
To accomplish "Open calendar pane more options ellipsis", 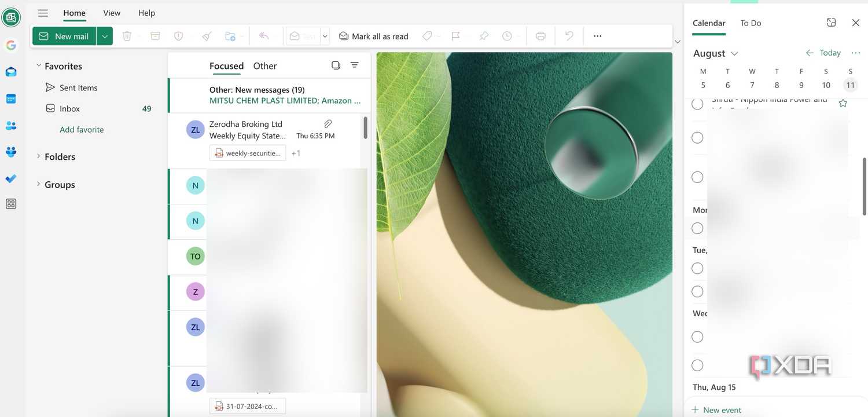I will [x=856, y=53].
